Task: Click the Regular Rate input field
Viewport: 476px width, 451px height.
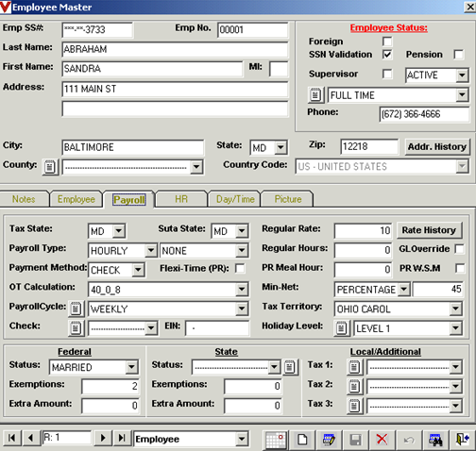Action: (x=364, y=231)
